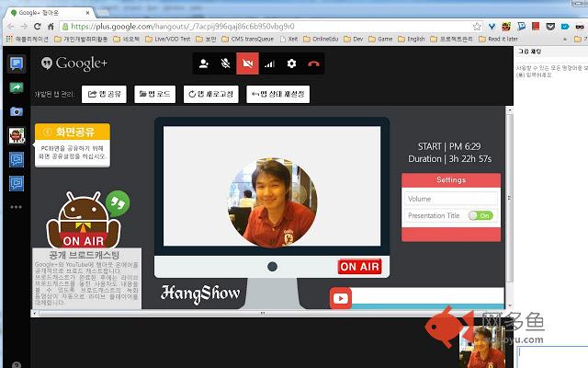This screenshot has width=588, height=368.
Task: Click the monitor's round power button
Action: pos(273,267)
